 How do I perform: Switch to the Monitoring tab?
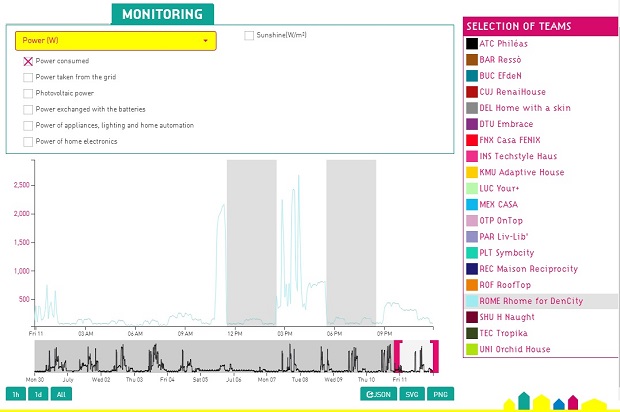162,14
